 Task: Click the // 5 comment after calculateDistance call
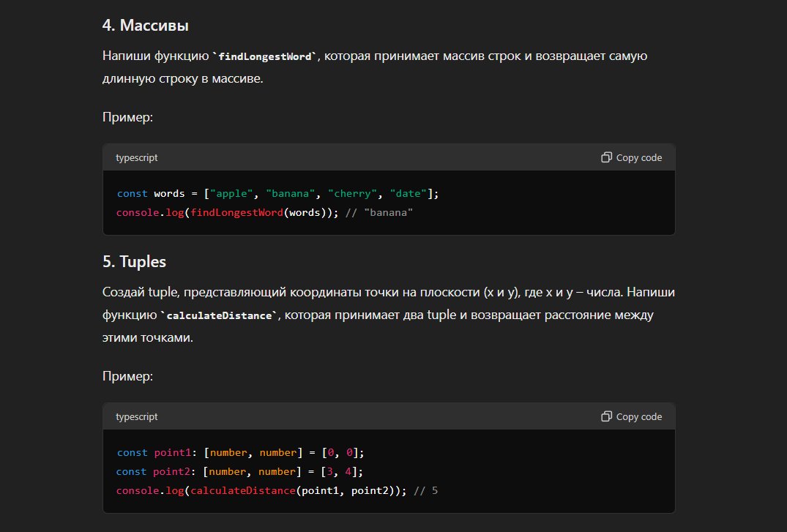425,490
